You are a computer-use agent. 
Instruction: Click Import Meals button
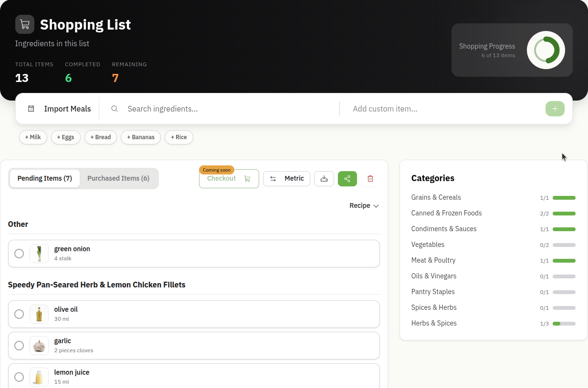59,109
